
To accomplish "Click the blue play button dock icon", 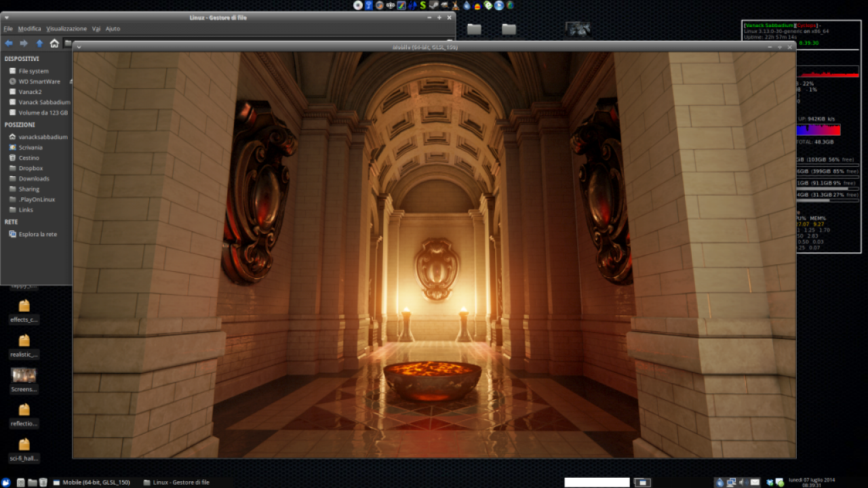I will (499, 5).
